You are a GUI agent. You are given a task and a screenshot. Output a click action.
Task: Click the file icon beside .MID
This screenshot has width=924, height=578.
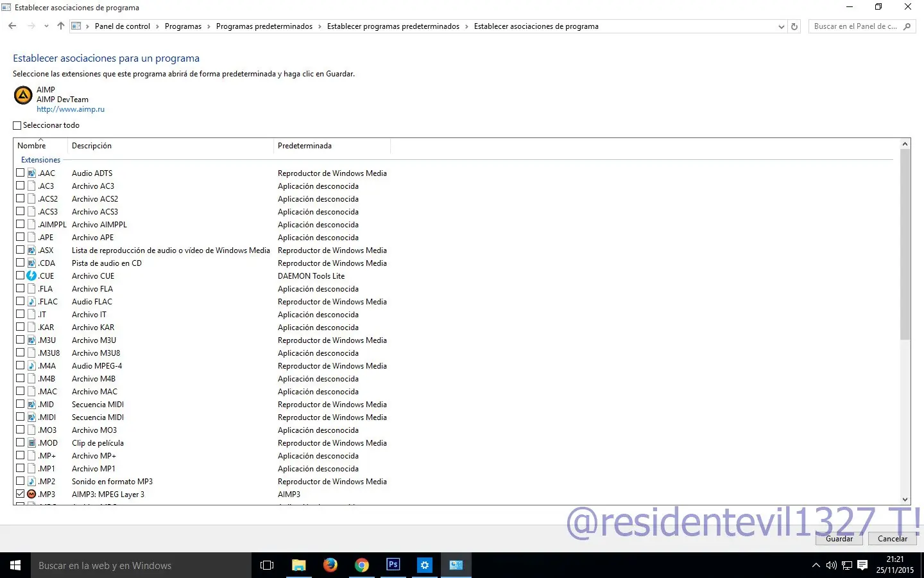pos(31,404)
